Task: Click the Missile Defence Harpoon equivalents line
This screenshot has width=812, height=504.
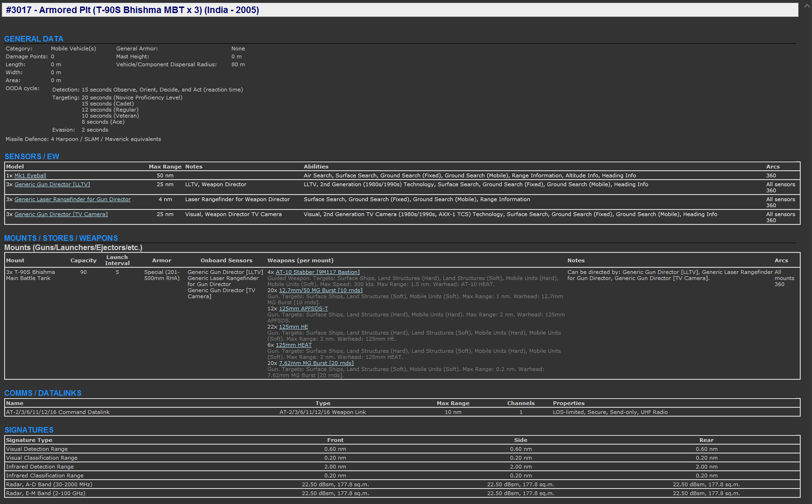Action: click(x=83, y=139)
